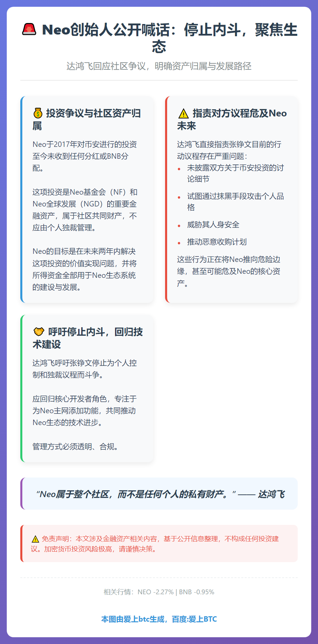Click paragraph starting Neo的目标是在未来两年内

click(x=85, y=269)
